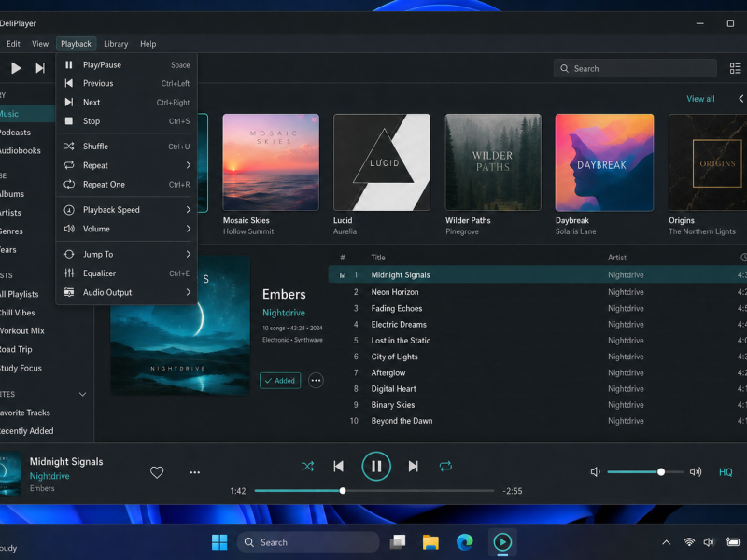
Task: Click the Nightdrive link in the now playing bar
Action: pyautogui.click(x=49, y=476)
